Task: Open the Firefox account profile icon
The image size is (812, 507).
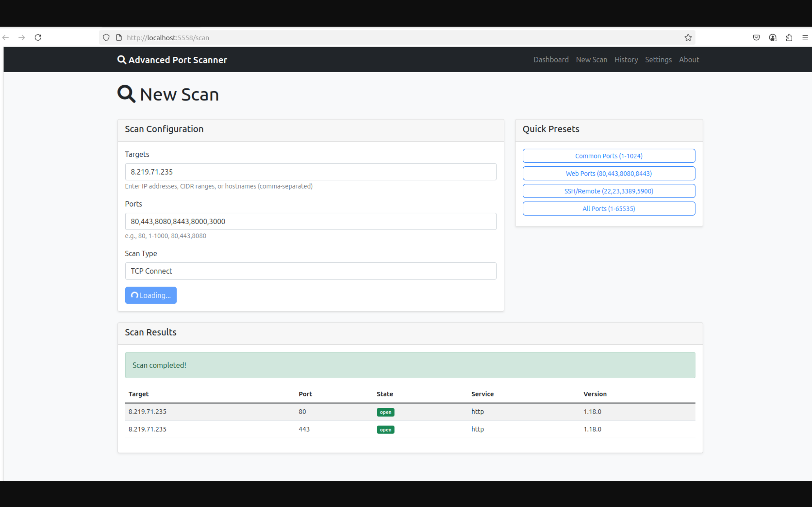Action: tap(772, 38)
